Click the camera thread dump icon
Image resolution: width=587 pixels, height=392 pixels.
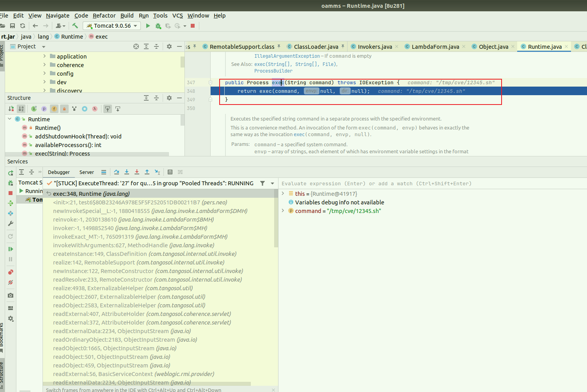click(11, 295)
